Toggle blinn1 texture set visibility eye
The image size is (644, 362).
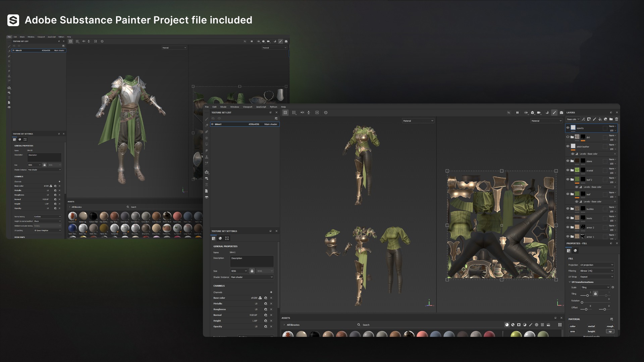(212, 124)
